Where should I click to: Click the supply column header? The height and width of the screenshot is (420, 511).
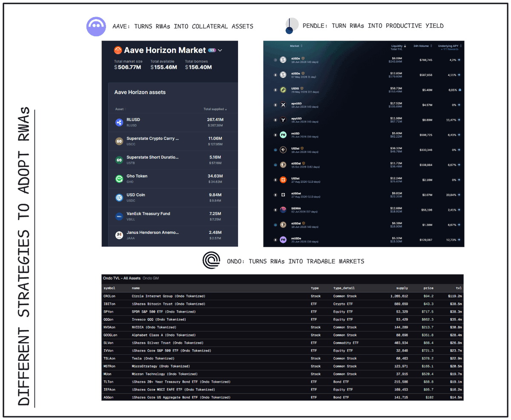tap(402, 288)
